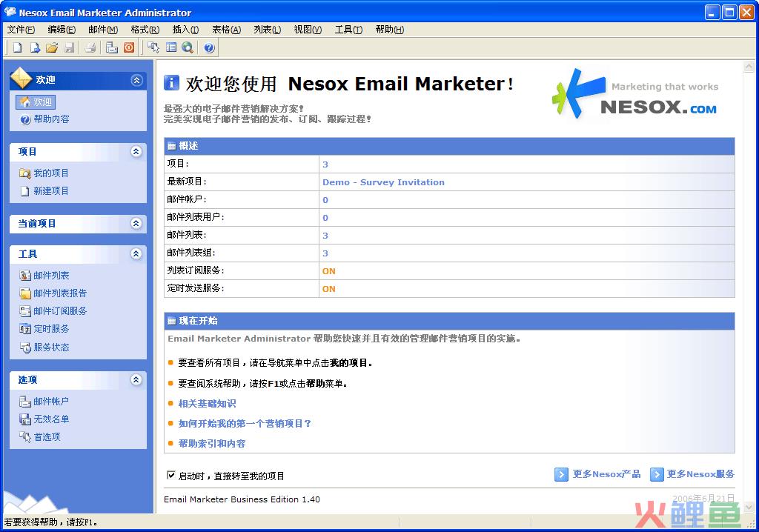Click the globe search toolbar icon

[x=188, y=47]
